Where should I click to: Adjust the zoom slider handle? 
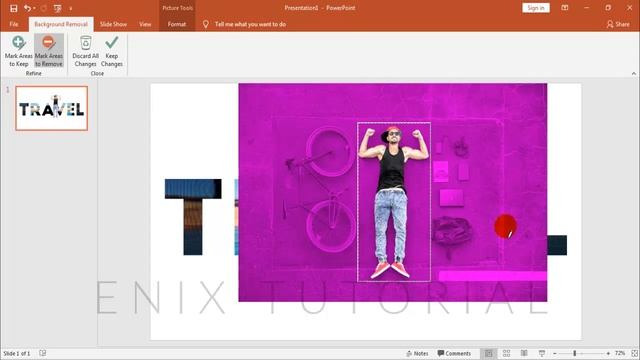tap(575, 353)
